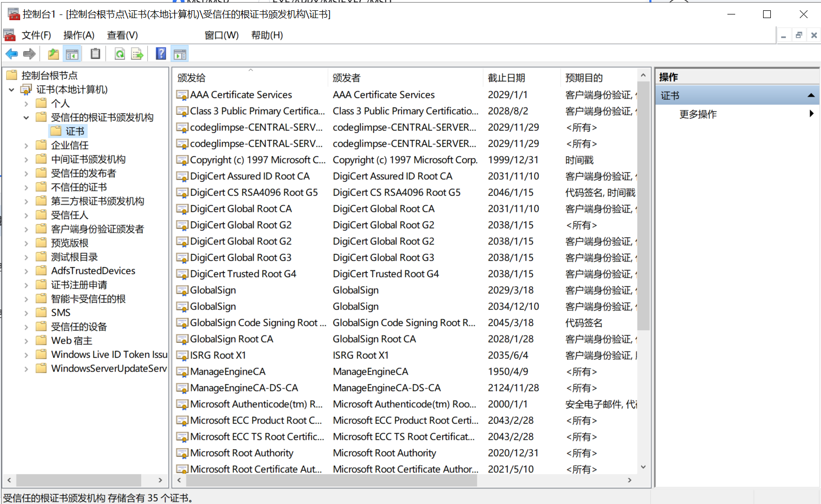This screenshot has height=504, width=821.
Task: Click the Back arrow toolbar icon
Action: click(x=11, y=54)
